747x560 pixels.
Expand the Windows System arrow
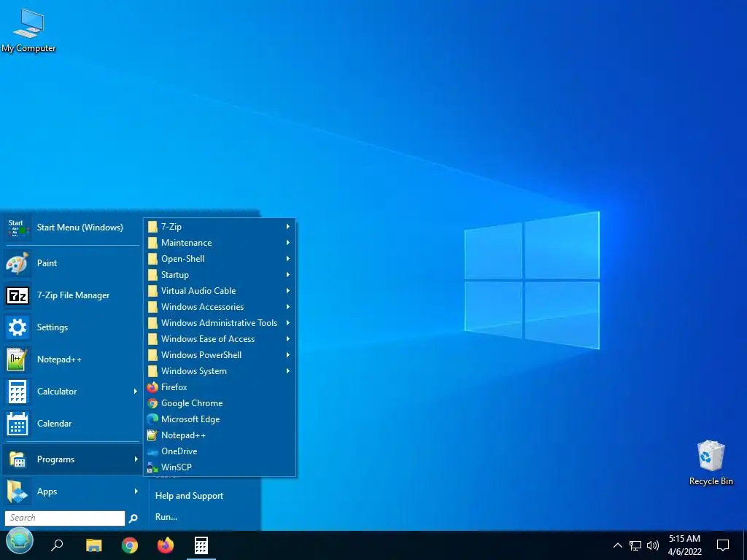[x=287, y=371]
